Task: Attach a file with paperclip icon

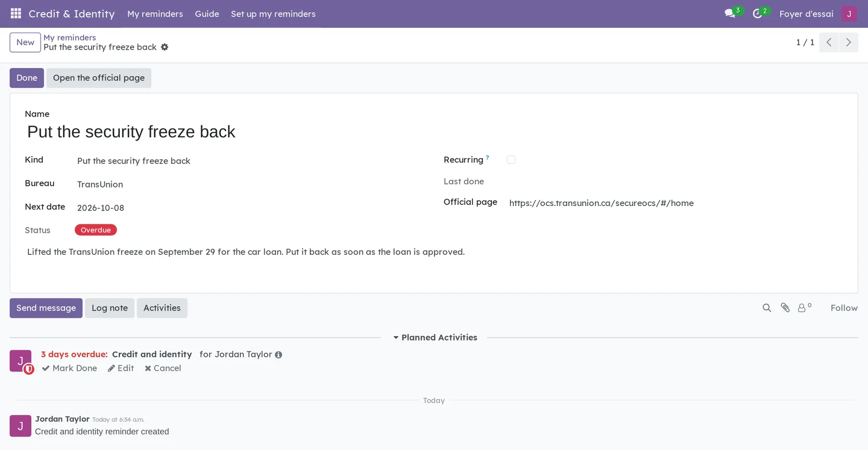Action: (785, 308)
